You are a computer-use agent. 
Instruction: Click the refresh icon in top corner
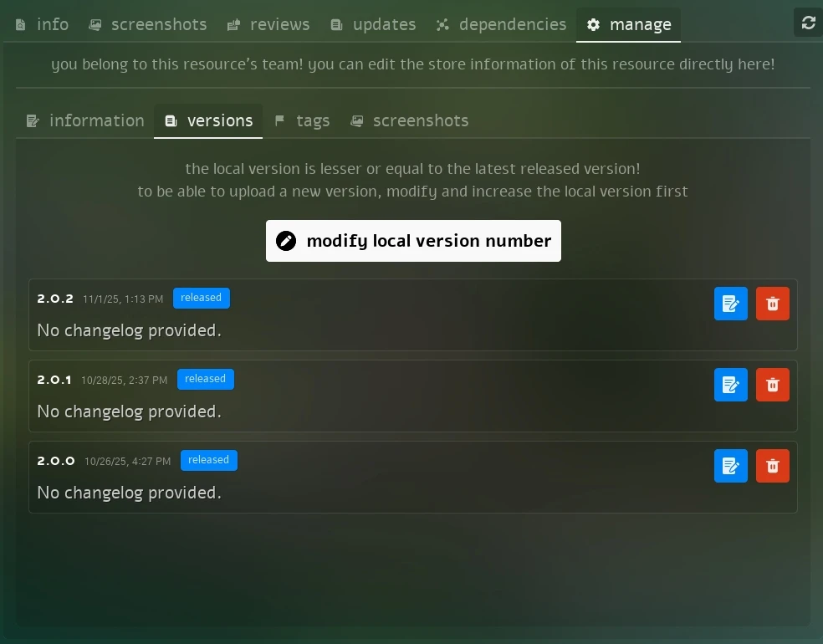pyautogui.click(x=808, y=23)
